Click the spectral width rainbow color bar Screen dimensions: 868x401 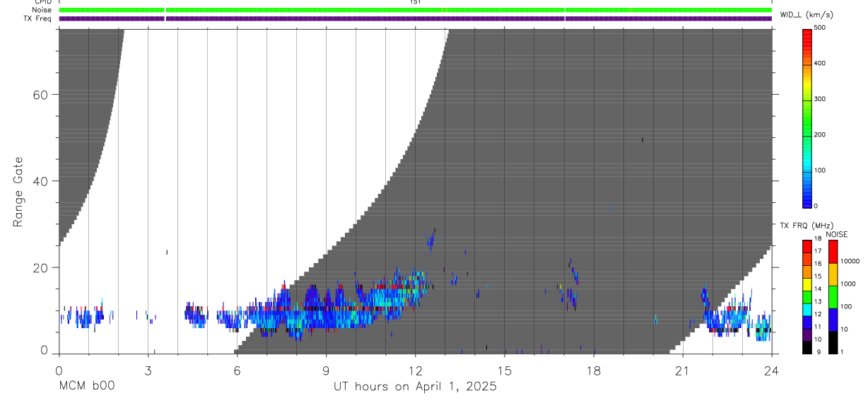807,117
